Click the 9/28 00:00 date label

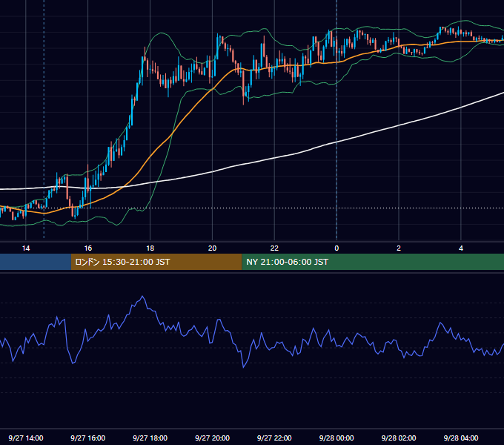(336, 438)
